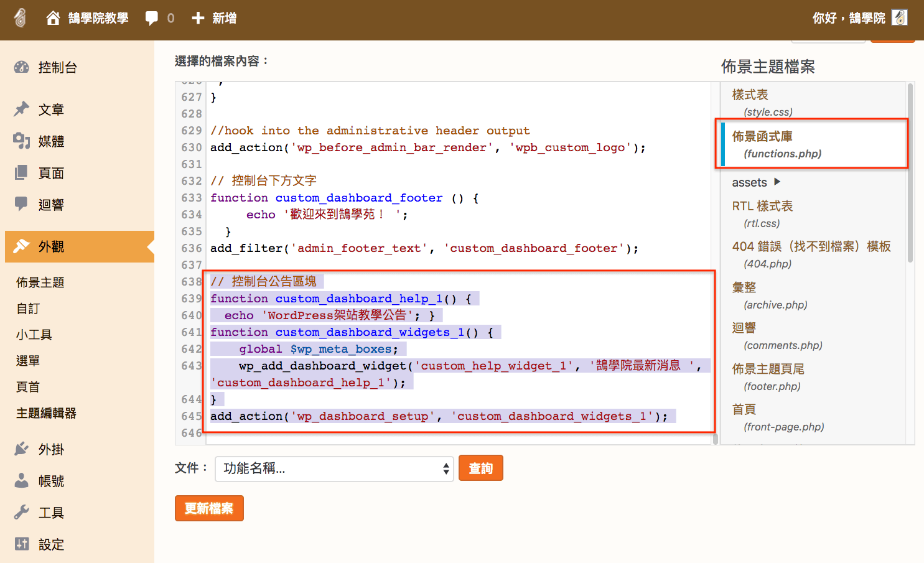Click the user icon for 帳號

click(22, 481)
